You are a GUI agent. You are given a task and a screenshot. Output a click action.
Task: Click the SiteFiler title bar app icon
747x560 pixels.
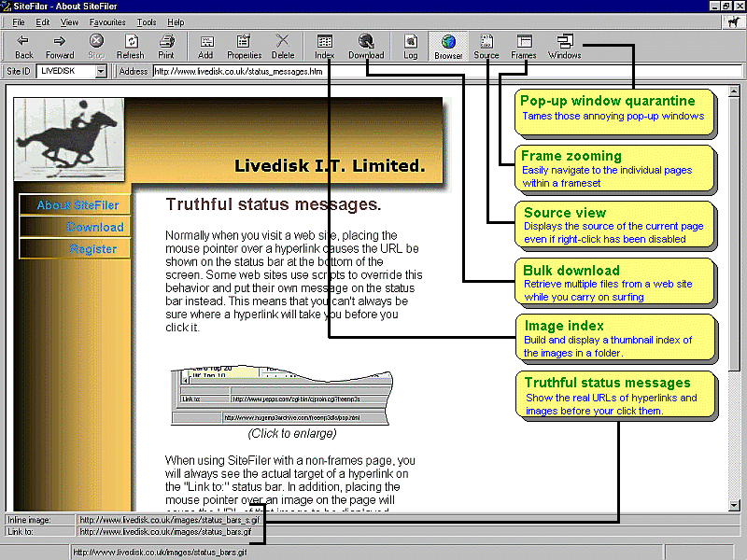click(7, 7)
